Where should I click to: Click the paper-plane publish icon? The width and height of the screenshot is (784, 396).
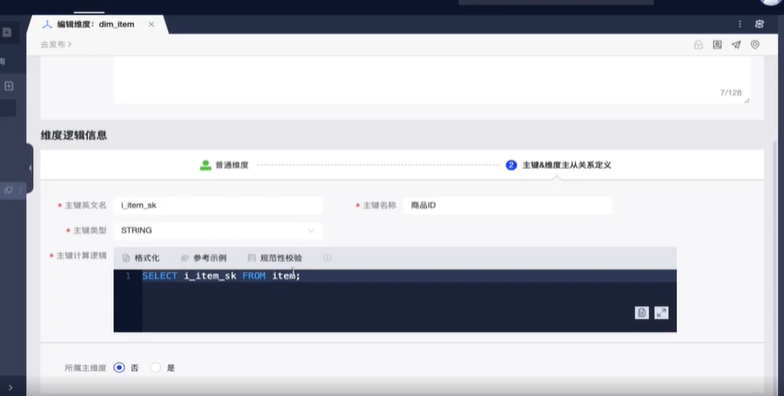point(736,44)
